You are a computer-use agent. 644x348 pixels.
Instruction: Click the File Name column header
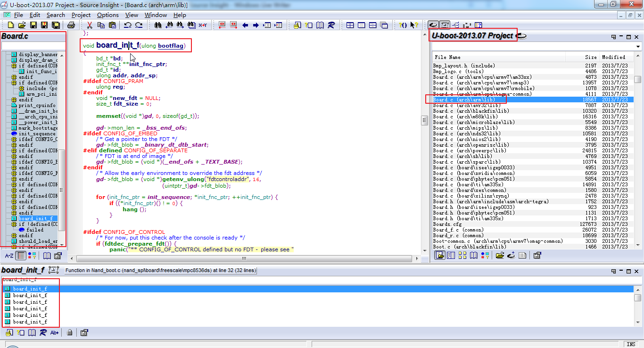coord(448,57)
